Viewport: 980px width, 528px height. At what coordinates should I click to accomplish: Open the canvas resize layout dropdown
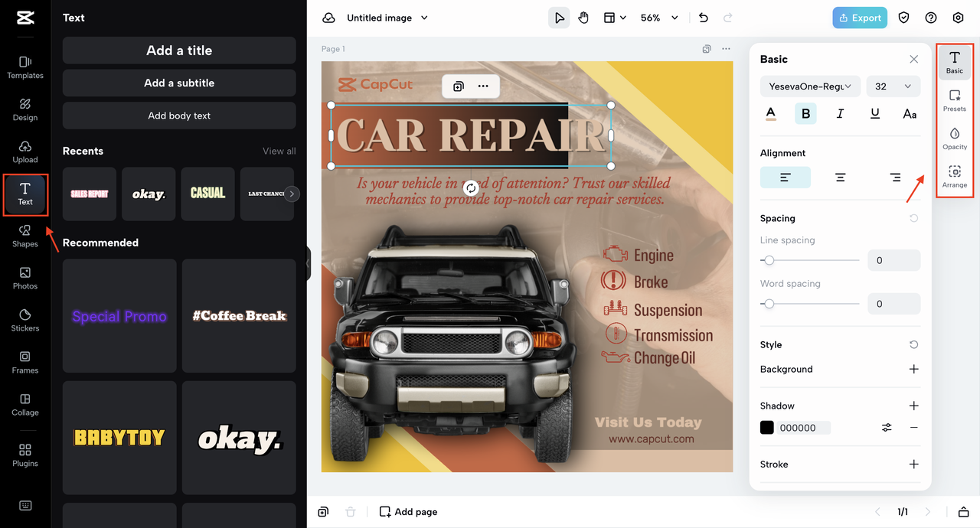click(x=614, y=18)
